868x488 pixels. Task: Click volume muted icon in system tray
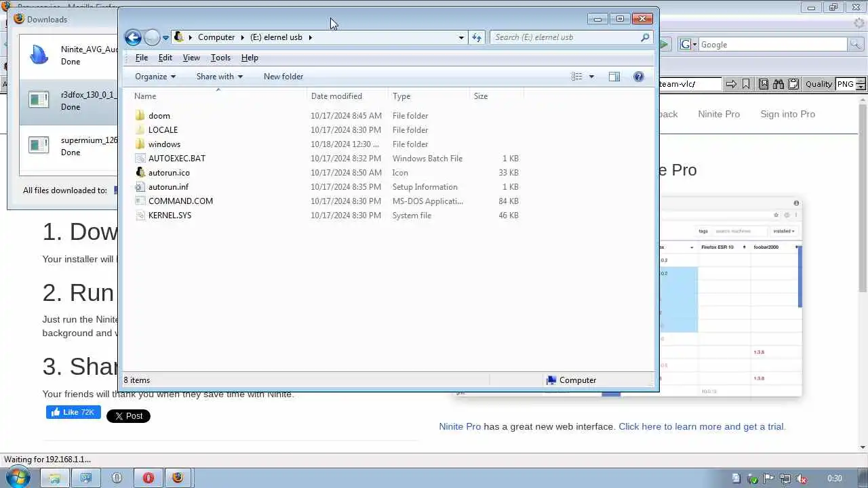[x=802, y=479]
